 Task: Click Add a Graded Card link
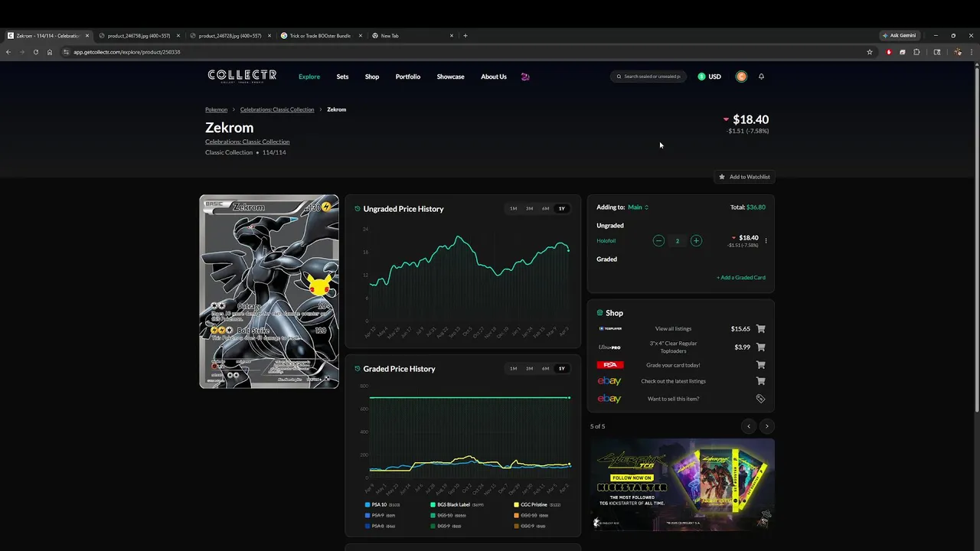pos(741,278)
